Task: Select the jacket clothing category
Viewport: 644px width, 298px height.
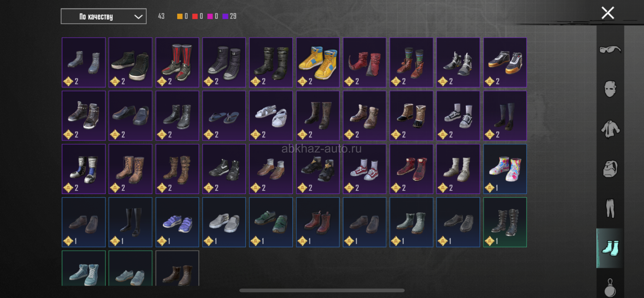Action: [x=610, y=129]
